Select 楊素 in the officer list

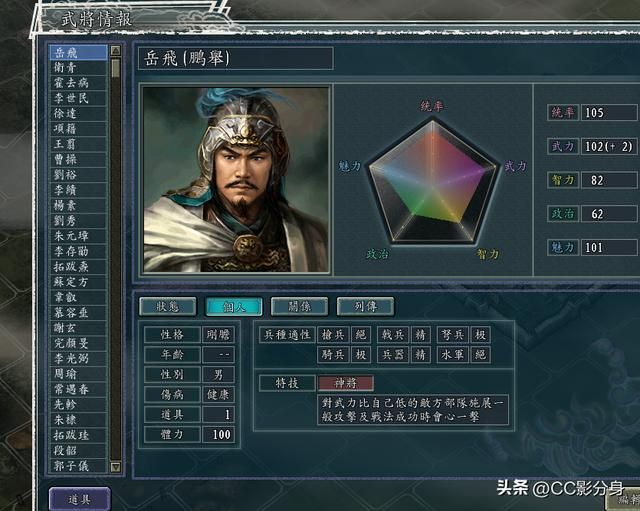(78, 205)
